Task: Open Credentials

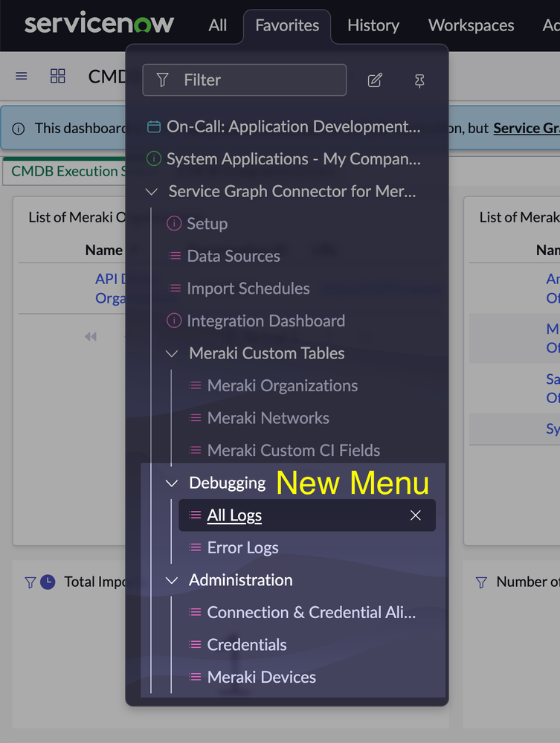Action: coord(247,645)
